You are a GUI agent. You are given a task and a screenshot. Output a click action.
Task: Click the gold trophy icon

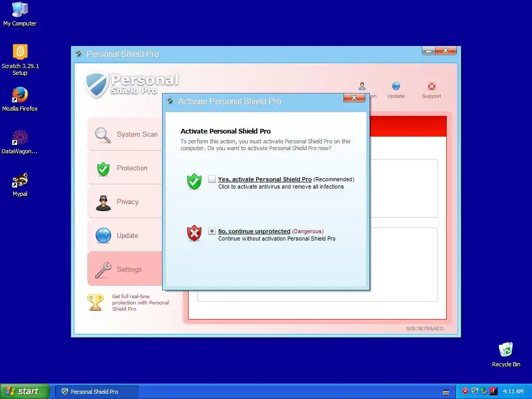click(96, 302)
